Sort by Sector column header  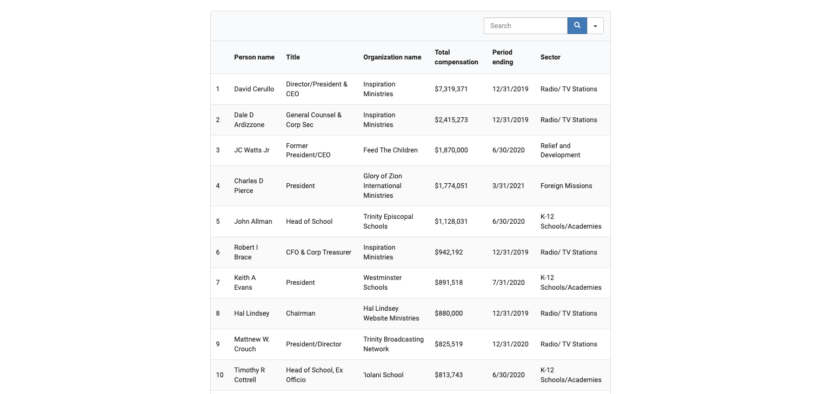pos(550,57)
